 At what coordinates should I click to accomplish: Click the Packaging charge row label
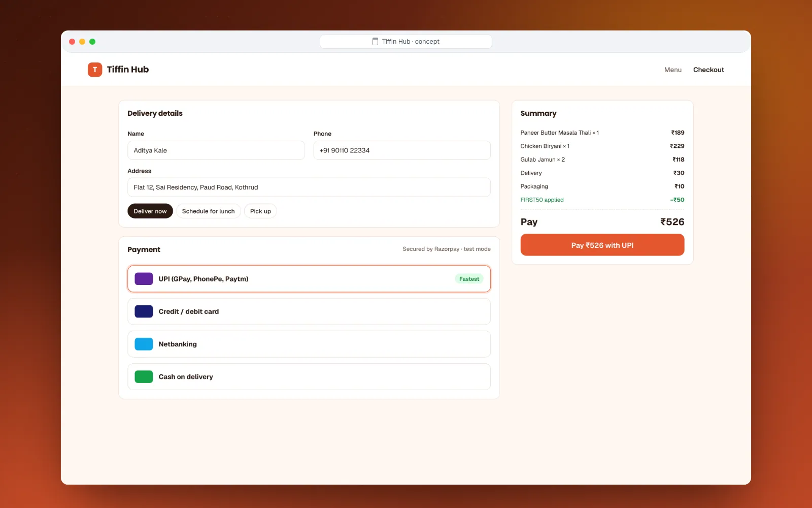coord(534,186)
